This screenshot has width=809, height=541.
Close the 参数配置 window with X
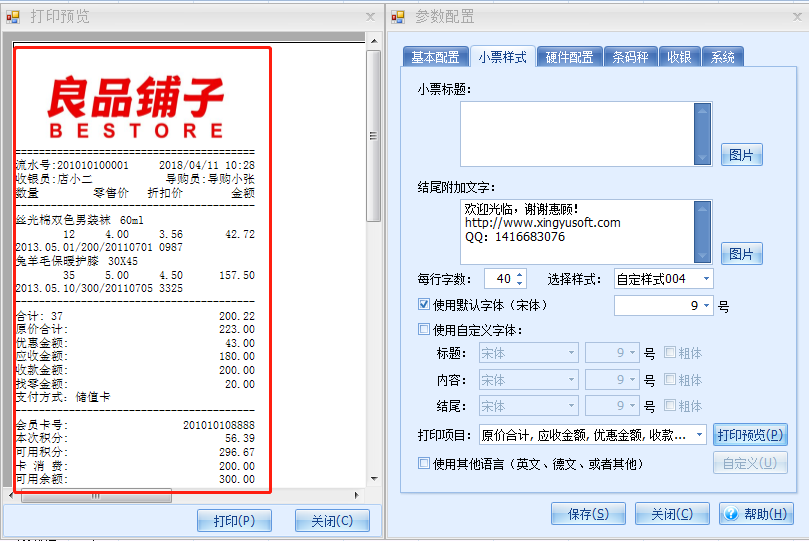click(x=797, y=17)
